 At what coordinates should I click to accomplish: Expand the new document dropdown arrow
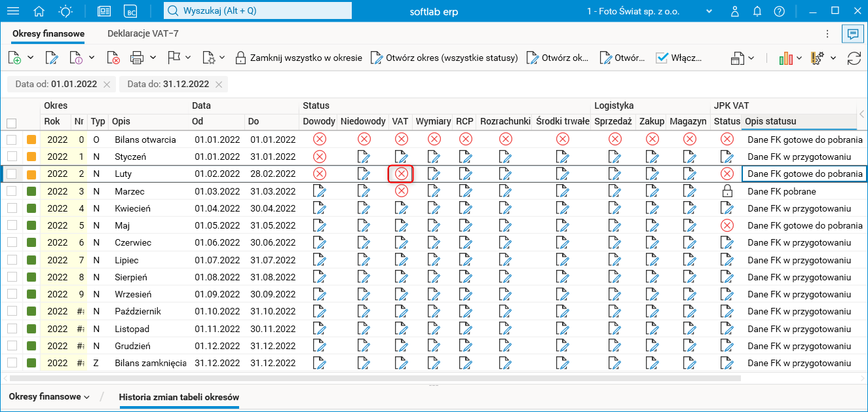(31, 58)
